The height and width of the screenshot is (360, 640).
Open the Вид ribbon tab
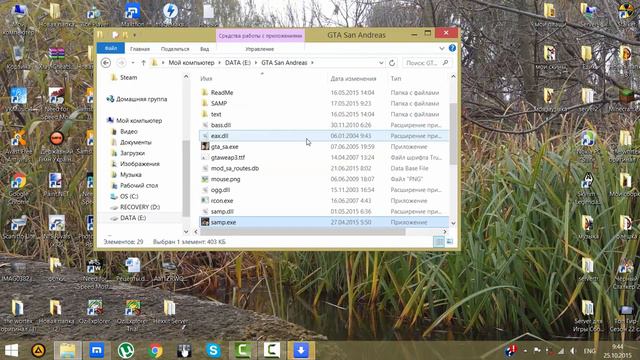204,49
